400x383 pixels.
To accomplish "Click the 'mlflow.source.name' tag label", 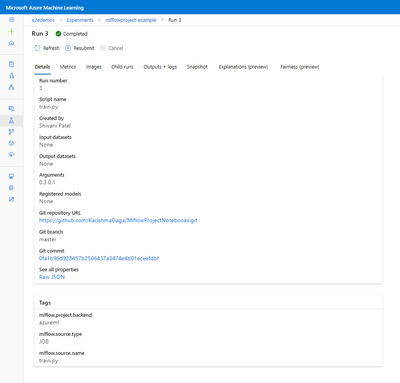I will [x=62, y=353].
